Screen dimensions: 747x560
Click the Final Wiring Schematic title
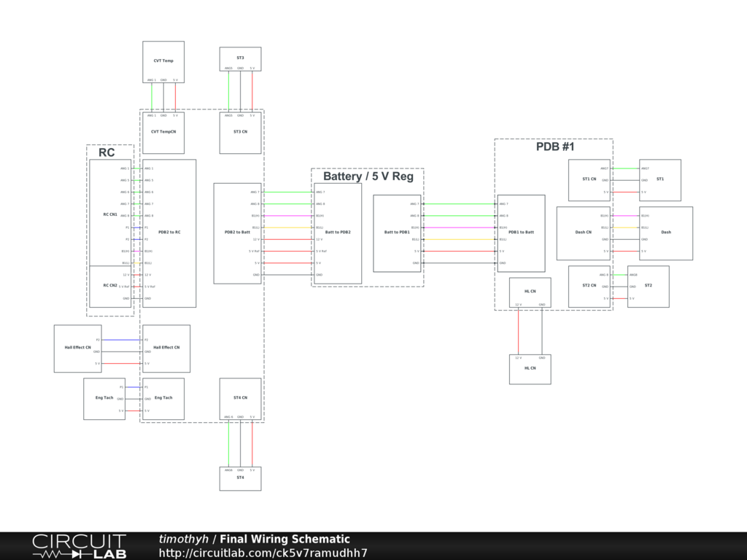285,540
